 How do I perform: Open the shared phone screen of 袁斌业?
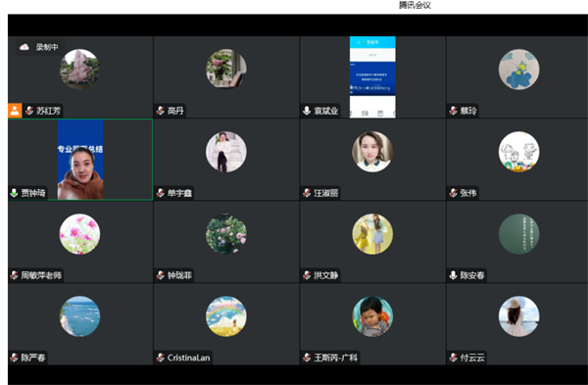[372, 77]
